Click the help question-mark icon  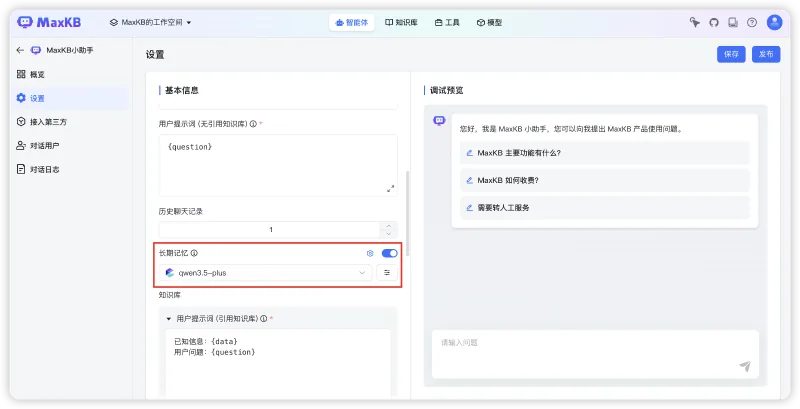[752, 22]
